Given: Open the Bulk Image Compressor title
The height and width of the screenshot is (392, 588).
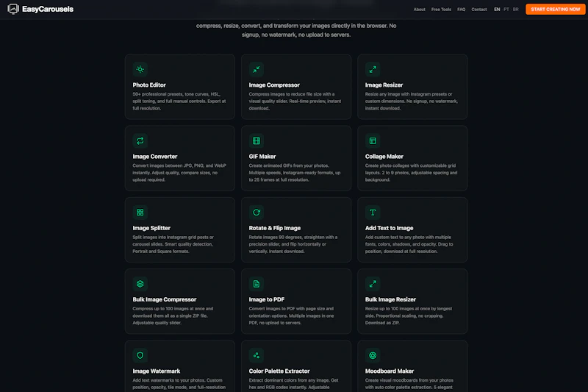Looking at the screenshot, I should point(164,299).
